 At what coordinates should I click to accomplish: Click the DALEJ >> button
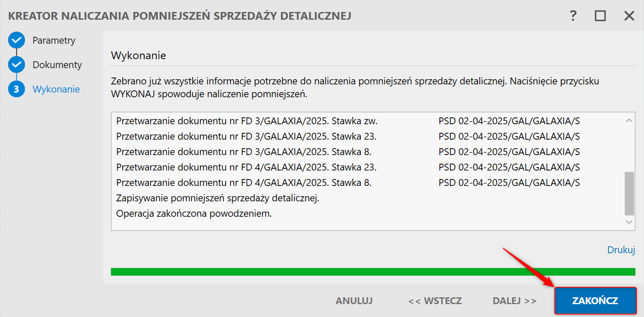(514, 301)
